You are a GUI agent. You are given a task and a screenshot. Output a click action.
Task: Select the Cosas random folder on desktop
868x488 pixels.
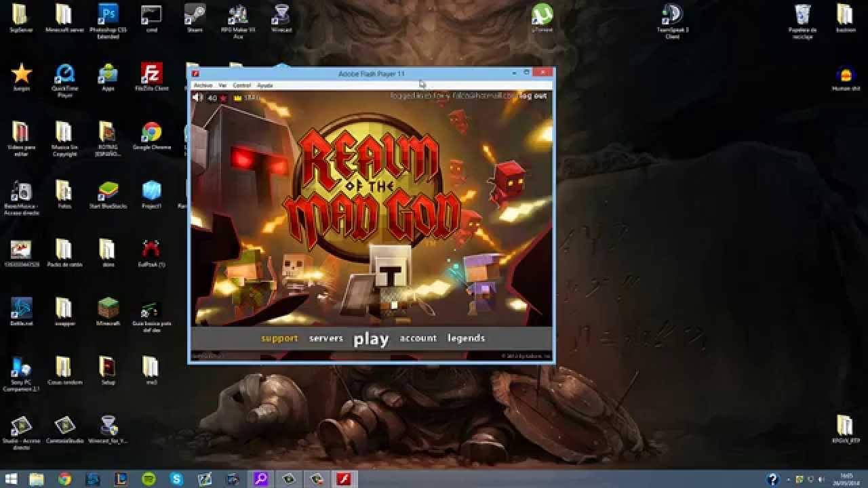(x=64, y=370)
